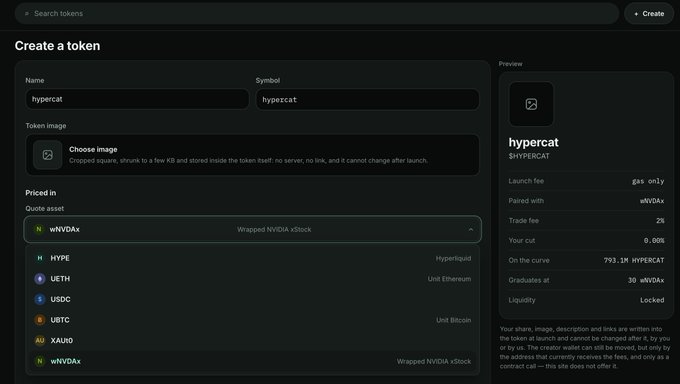Click the 'Unit Ethereum' description text

click(449, 279)
